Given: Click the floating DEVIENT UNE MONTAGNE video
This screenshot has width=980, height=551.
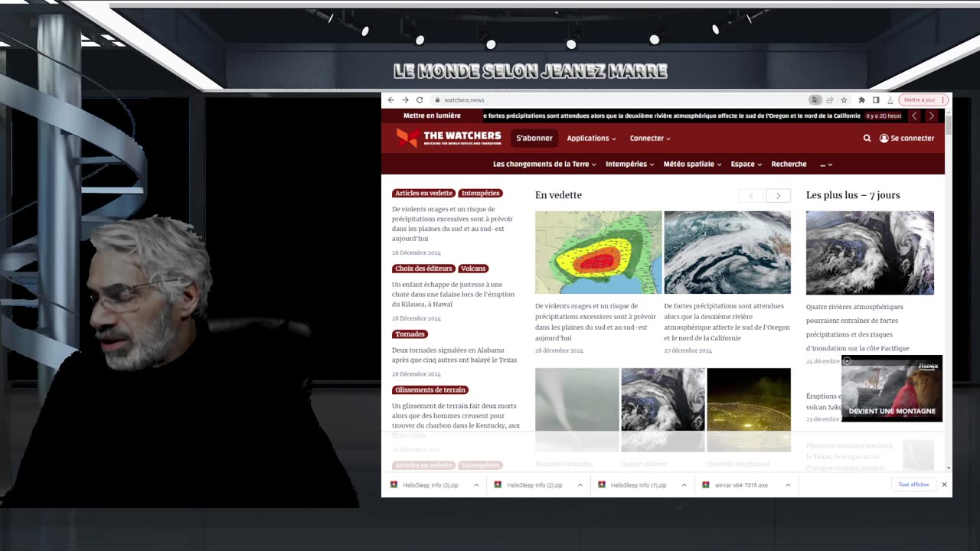Looking at the screenshot, I should tap(892, 390).
